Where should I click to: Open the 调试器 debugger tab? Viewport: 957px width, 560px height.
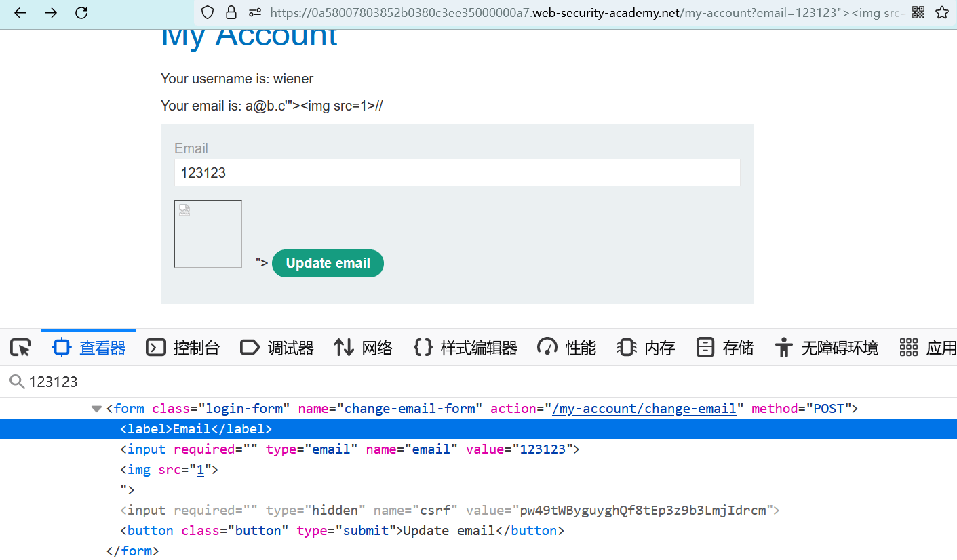tap(277, 348)
